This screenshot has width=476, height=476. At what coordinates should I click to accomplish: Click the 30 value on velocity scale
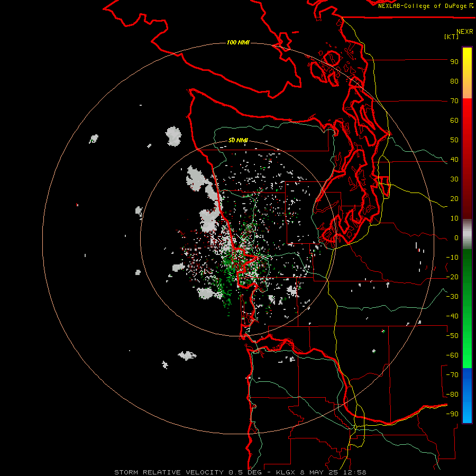pos(454,179)
